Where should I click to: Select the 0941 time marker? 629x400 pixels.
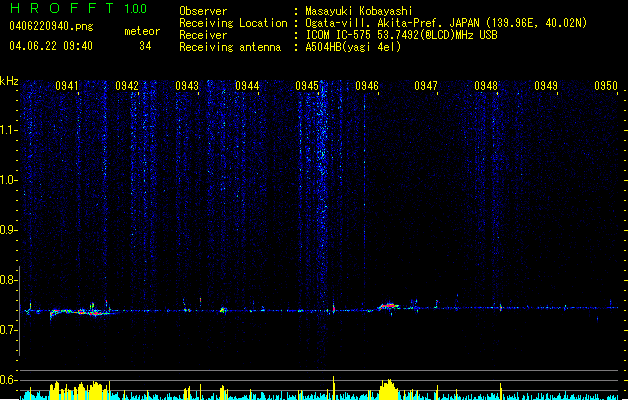(67, 86)
